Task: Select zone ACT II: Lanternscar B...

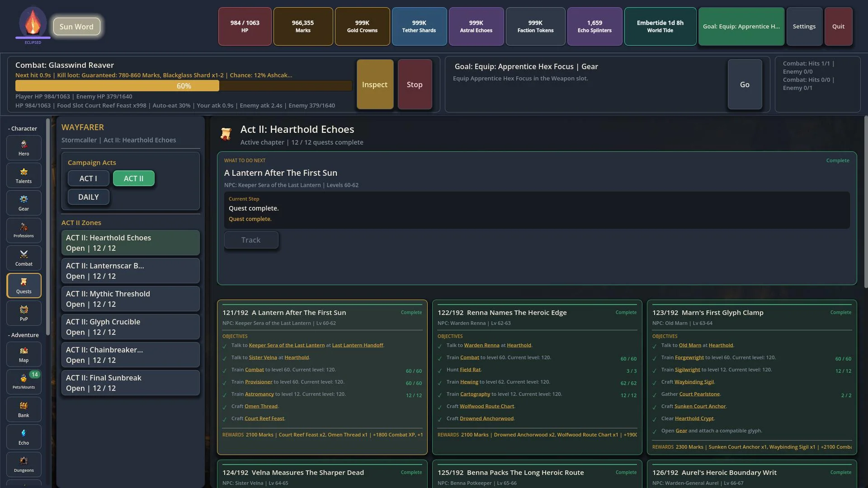Action: coord(130,271)
